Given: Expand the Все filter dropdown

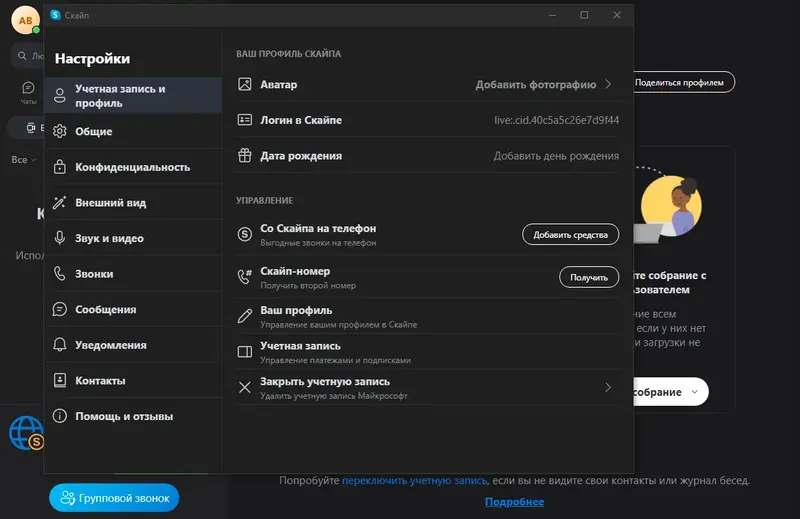Looking at the screenshot, I should pyautogui.click(x=24, y=160).
